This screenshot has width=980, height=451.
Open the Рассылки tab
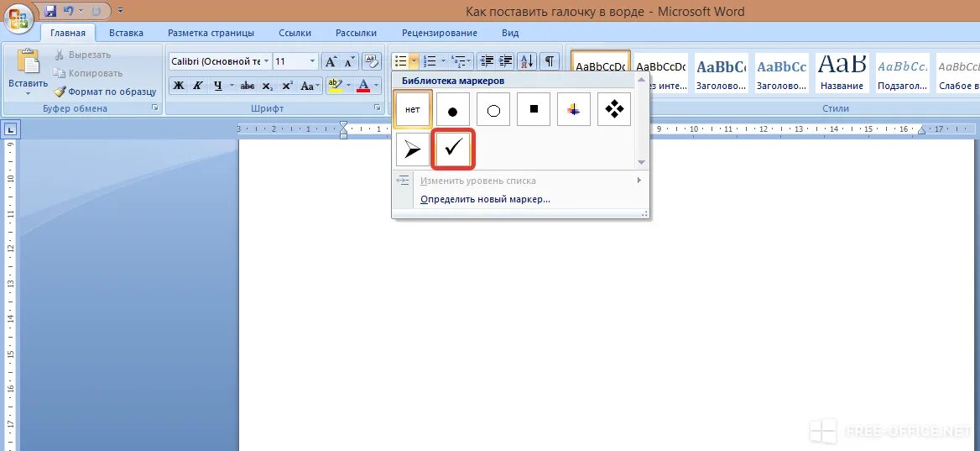tap(356, 33)
